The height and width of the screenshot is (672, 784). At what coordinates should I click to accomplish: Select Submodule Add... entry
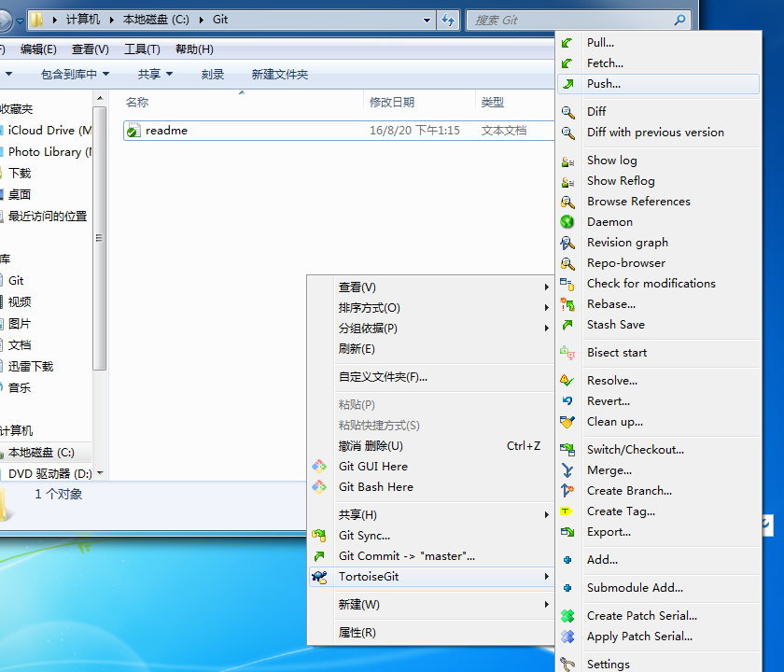[659, 588]
